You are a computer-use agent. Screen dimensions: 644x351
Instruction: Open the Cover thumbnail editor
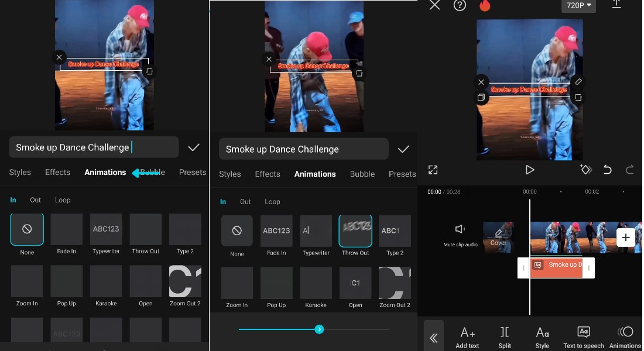coord(498,238)
